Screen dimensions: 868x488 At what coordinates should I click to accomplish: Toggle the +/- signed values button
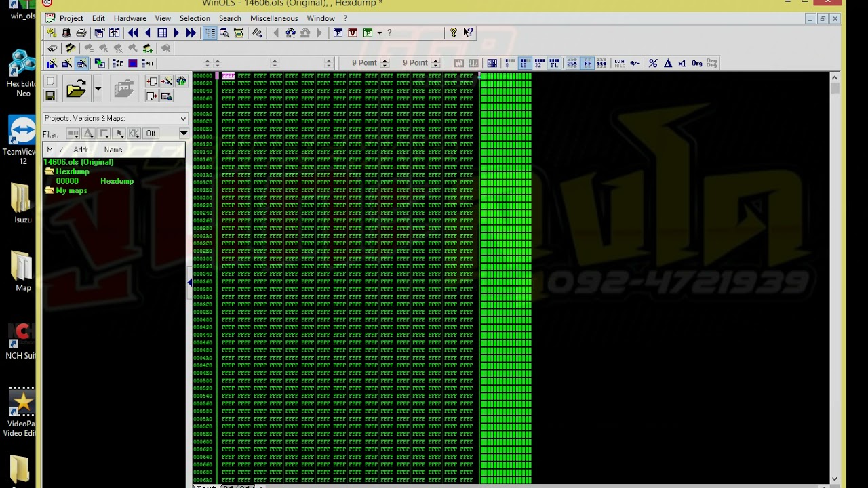click(635, 63)
